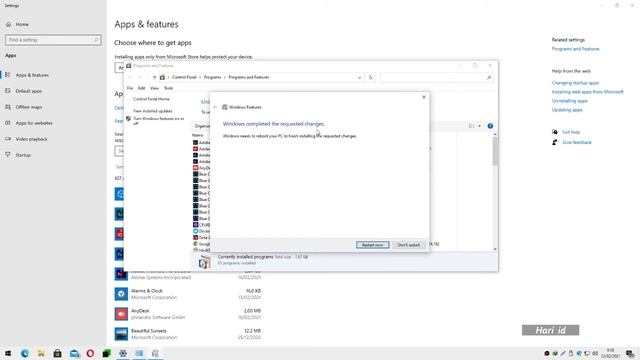Screen dimensions: 640x360
Task: Click back arrow in Windows Features dialog
Action: click(215, 107)
